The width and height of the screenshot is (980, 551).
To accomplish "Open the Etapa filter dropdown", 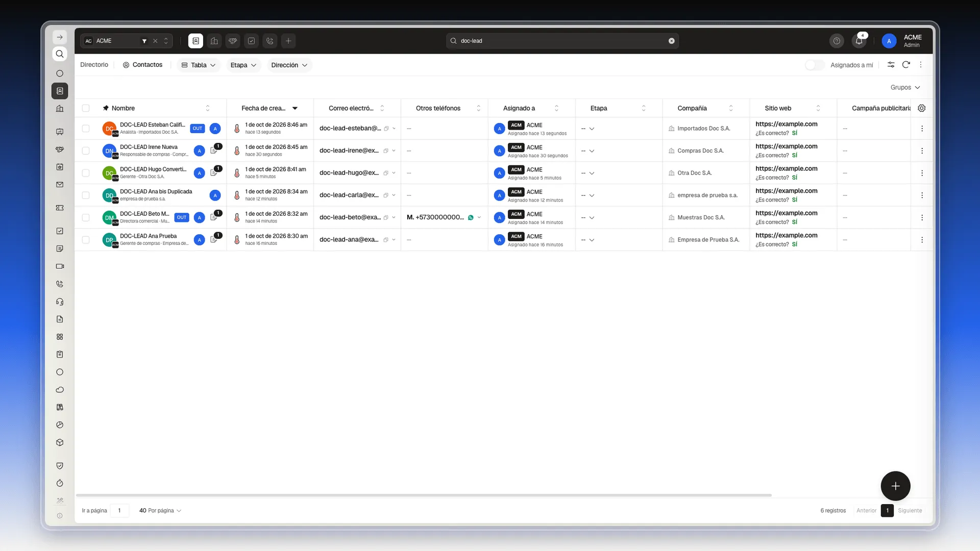I will [x=243, y=65].
